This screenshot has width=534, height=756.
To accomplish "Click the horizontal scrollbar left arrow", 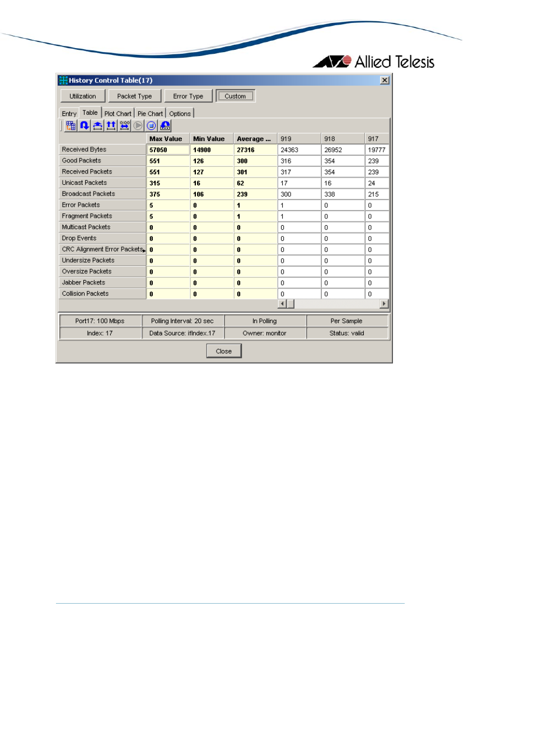I will [x=282, y=304].
